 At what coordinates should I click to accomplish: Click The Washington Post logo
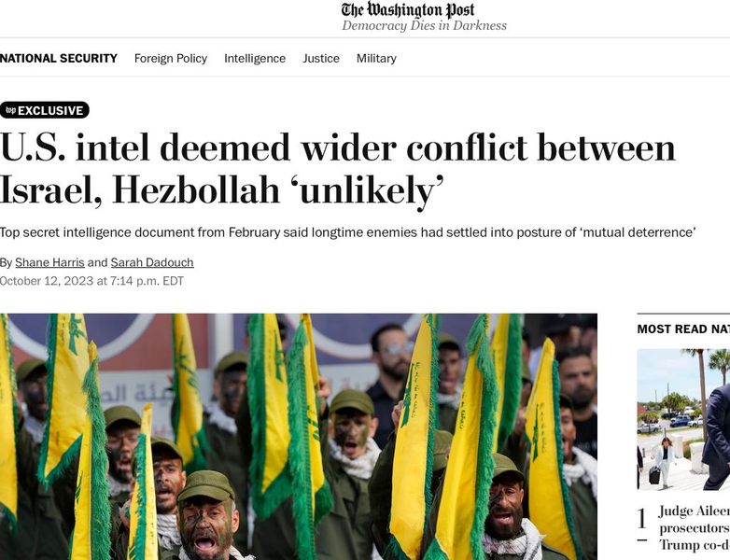408,10
